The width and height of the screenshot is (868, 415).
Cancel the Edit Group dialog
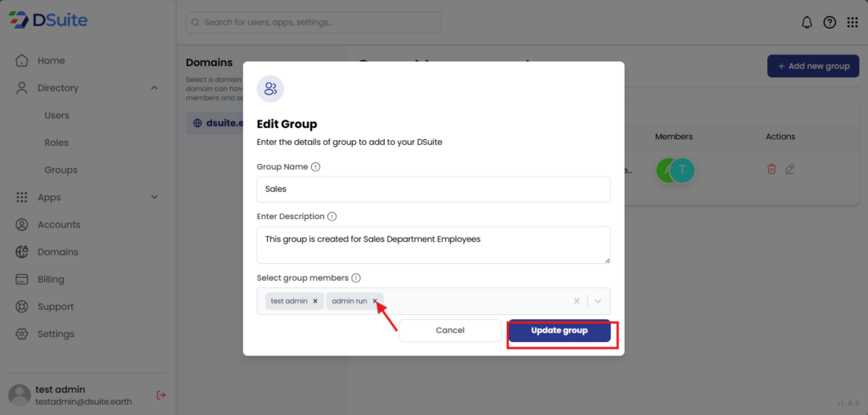[450, 330]
